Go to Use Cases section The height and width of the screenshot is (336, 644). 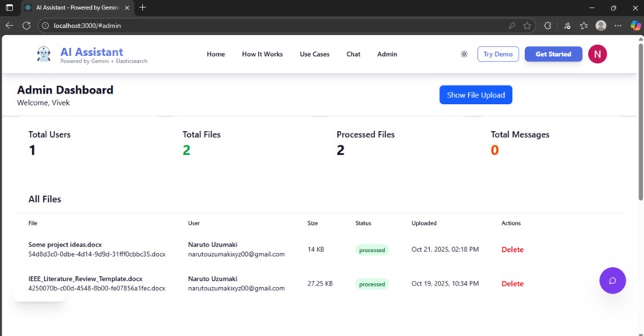pos(315,54)
